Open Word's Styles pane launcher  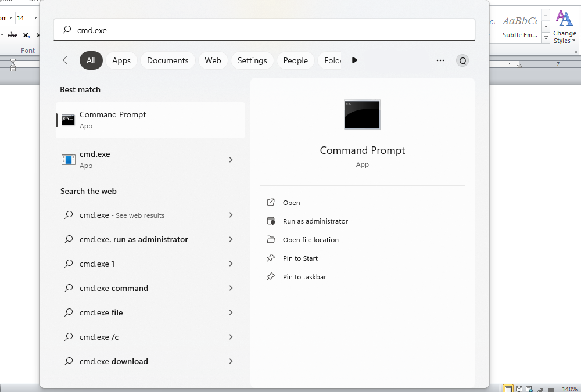tap(575, 51)
